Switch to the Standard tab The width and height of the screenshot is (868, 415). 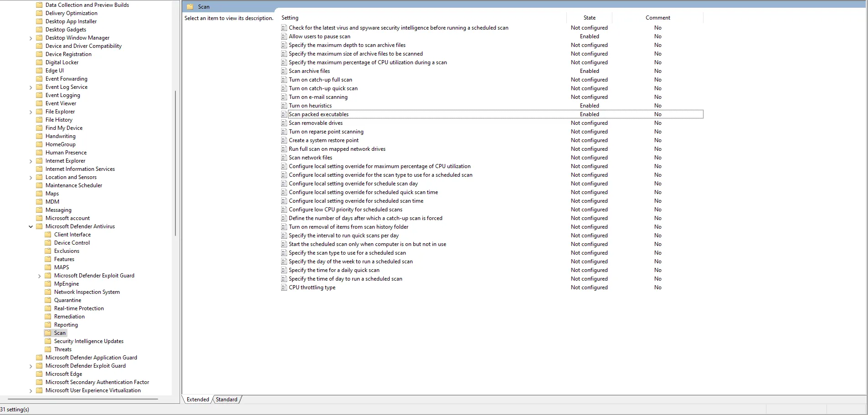(226, 400)
